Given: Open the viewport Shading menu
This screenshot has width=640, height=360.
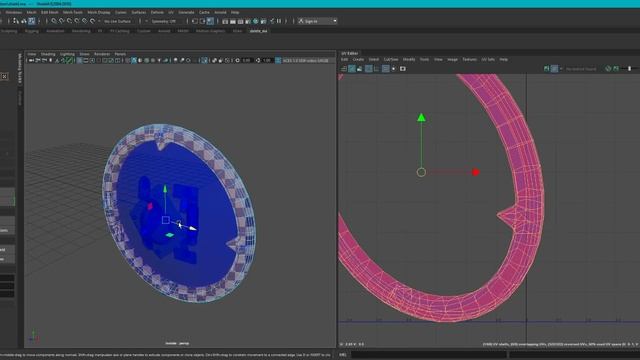Looking at the screenshot, I should click(x=48, y=54).
